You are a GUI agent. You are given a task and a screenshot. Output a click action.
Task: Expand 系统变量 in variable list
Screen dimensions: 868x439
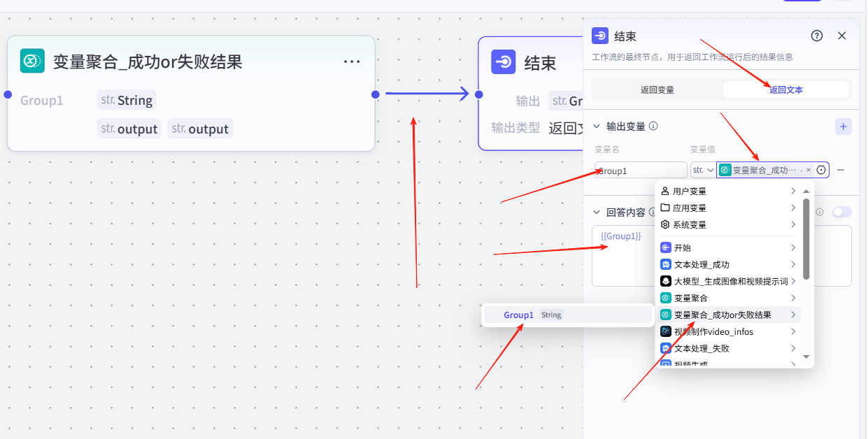[x=727, y=224]
